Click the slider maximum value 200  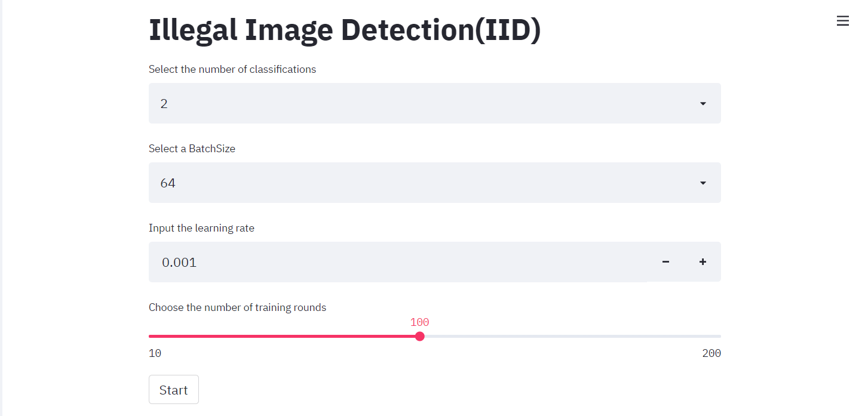point(711,353)
